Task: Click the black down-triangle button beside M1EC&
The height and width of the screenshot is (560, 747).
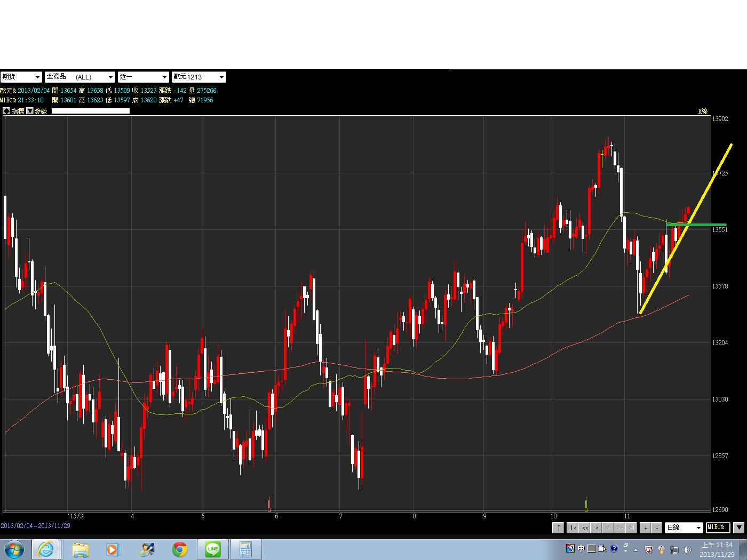Action: tap(738, 527)
